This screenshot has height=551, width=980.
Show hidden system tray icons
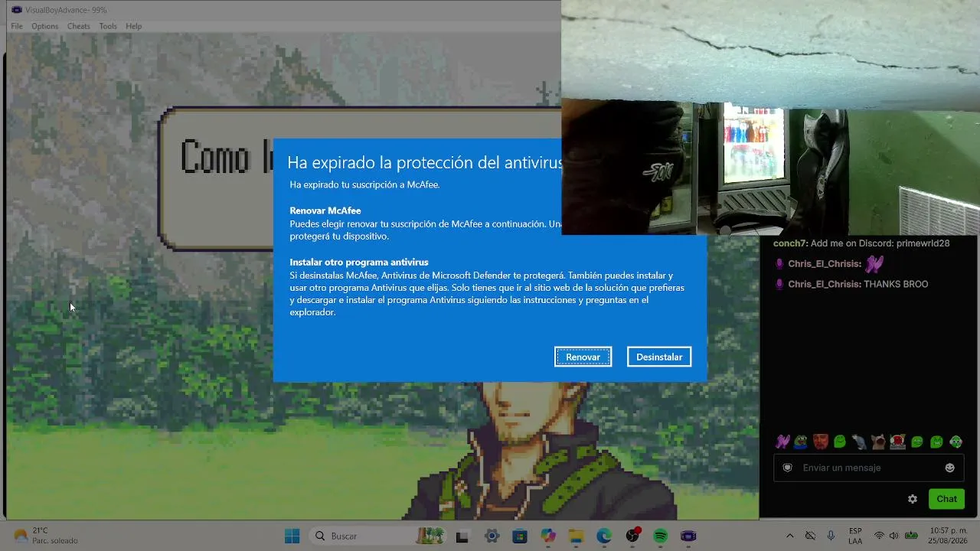pyautogui.click(x=790, y=536)
